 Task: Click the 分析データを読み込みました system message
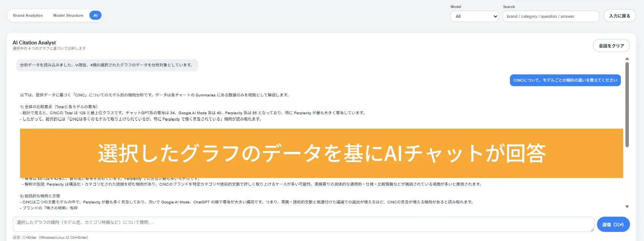pos(107,65)
